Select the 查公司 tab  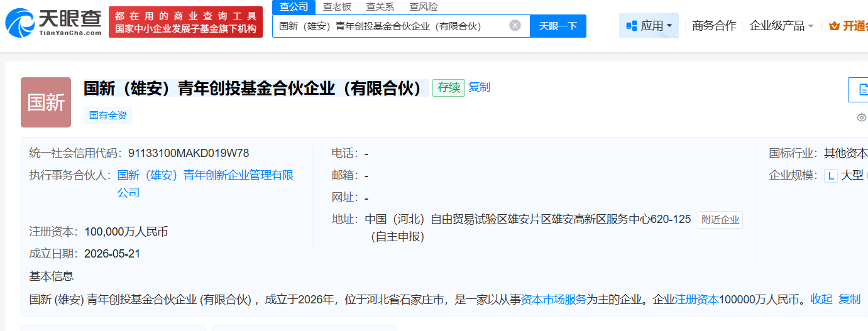coord(294,7)
